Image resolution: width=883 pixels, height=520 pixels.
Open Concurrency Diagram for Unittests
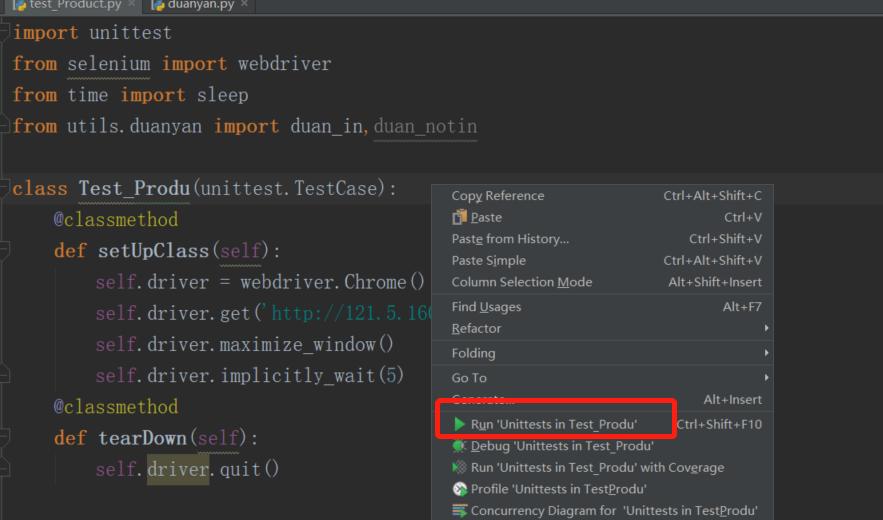pos(603,510)
